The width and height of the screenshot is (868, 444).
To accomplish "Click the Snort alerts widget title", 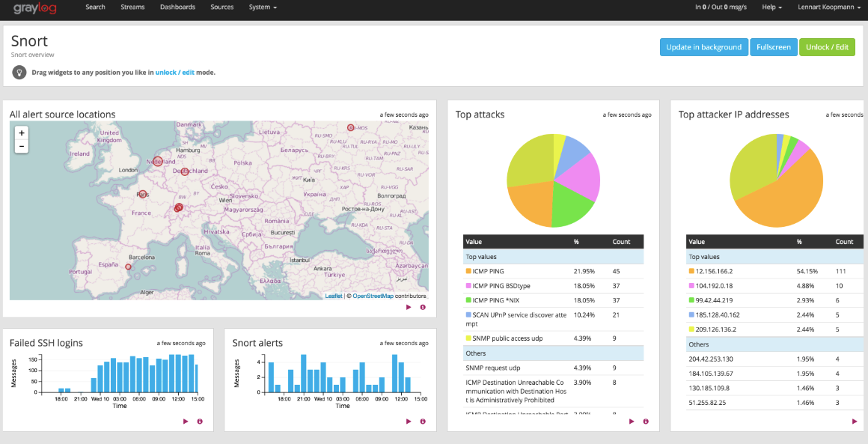I will tap(257, 343).
